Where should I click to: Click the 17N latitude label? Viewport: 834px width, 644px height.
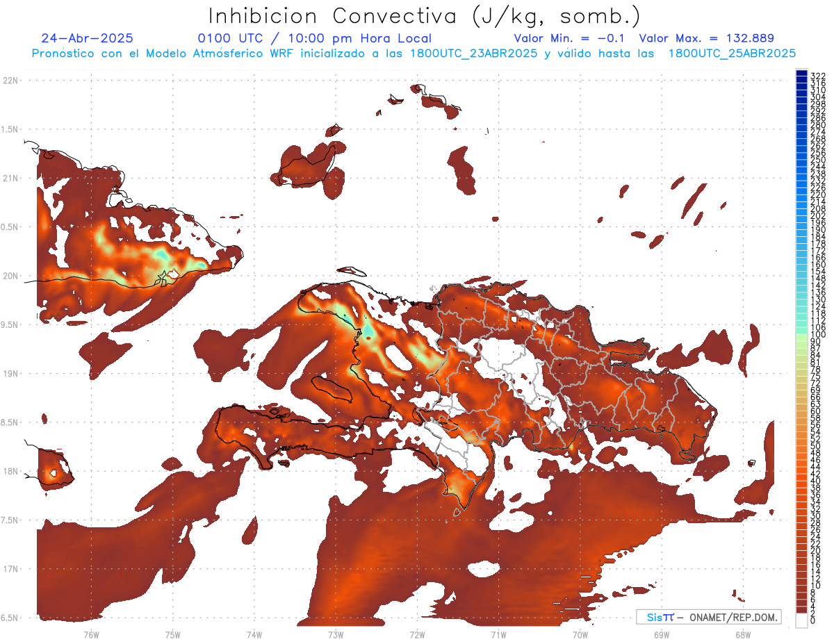pos(10,569)
